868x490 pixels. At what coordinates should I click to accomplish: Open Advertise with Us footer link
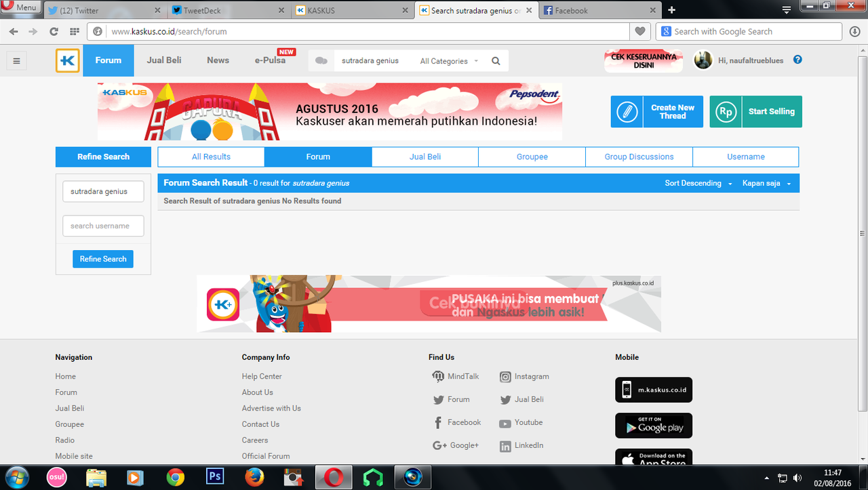click(271, 408)
